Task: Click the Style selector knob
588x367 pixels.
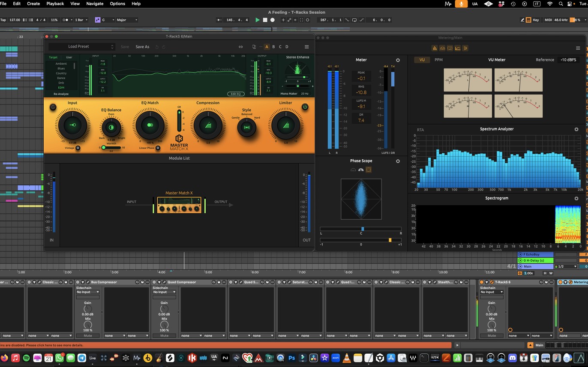Action: tap(246, 127)
